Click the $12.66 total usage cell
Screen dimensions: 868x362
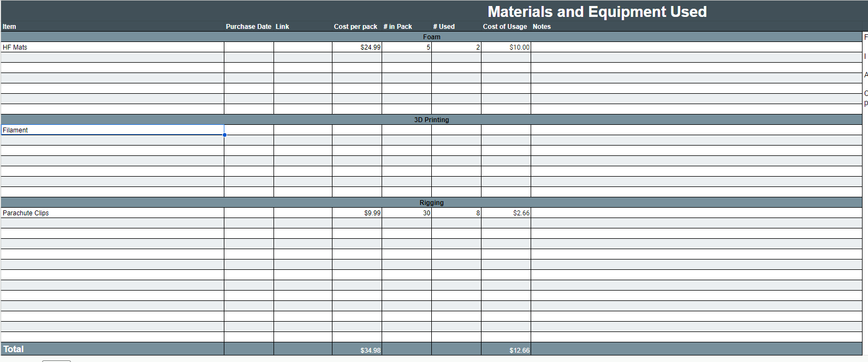click(506, 349)
